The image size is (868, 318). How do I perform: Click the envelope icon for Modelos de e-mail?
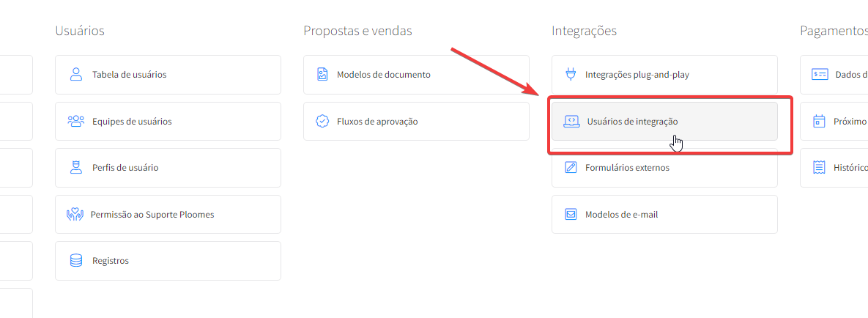[x=571, y=215]
